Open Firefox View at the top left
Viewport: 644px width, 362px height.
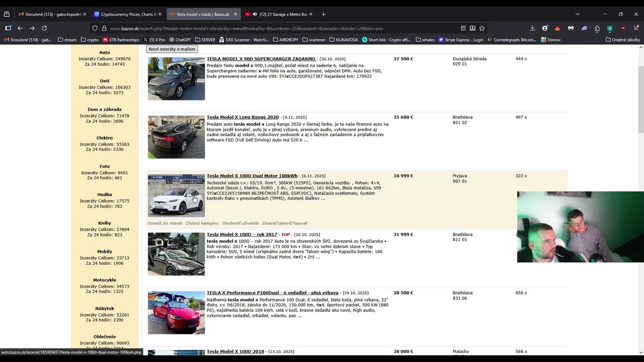pyautogui.click(x=7, y=14)
